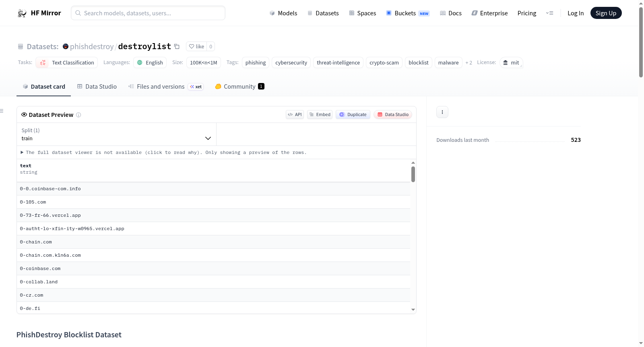Click the cybersecurity tag

(x=291, y=62)
